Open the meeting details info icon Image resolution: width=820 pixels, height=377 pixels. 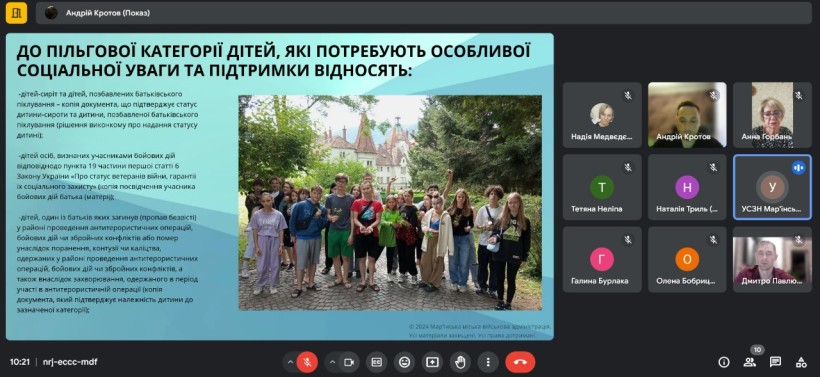(x=724, y=362)
